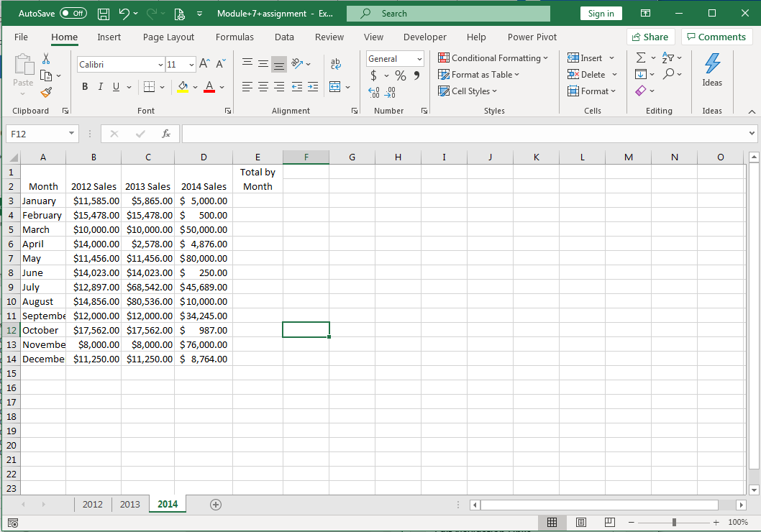This screenshot has width=761, height=532.
Task: Click Insert Function fx icon
Action: 166,134
